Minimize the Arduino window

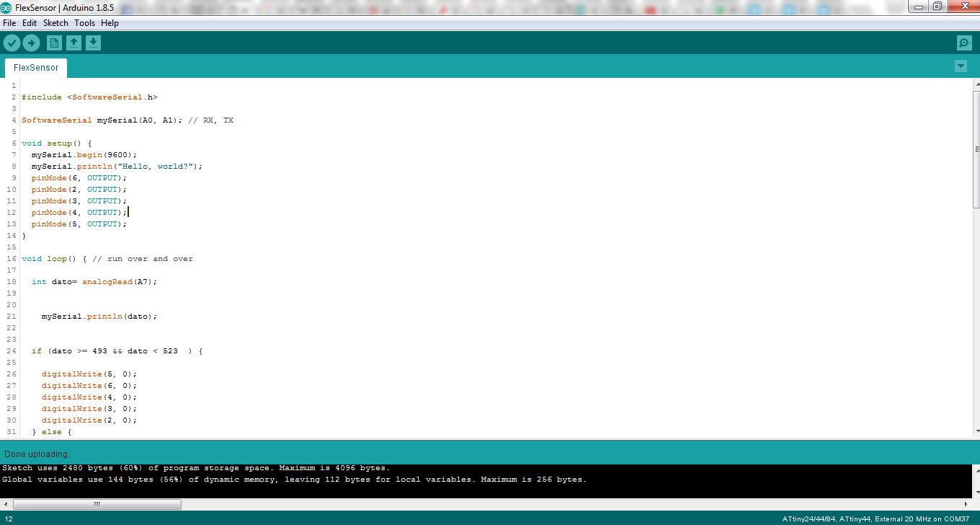[x=917, y=6]
